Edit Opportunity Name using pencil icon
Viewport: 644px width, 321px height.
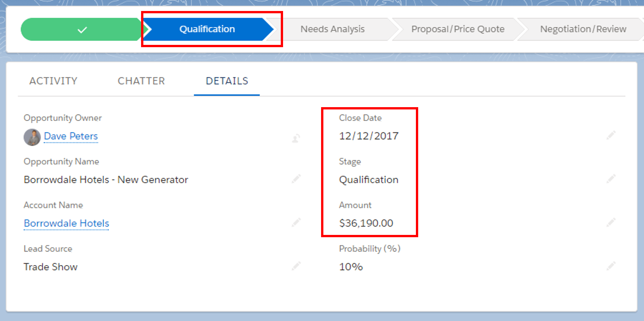[296, 179]
